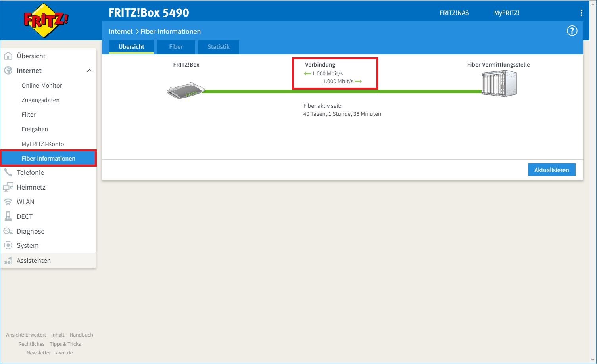Open the Inhalt footer link
The height and width of the screenshot is (364, 597).
58,335
